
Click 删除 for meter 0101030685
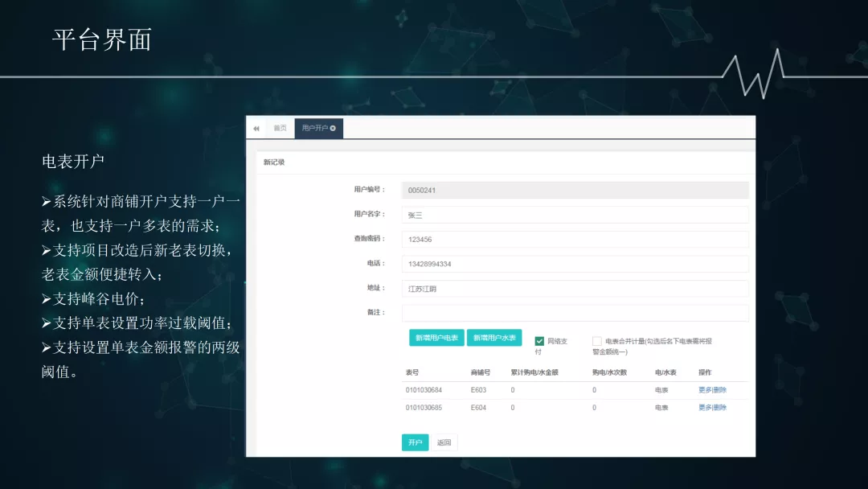pyautogui.click(x=720, y=407)
